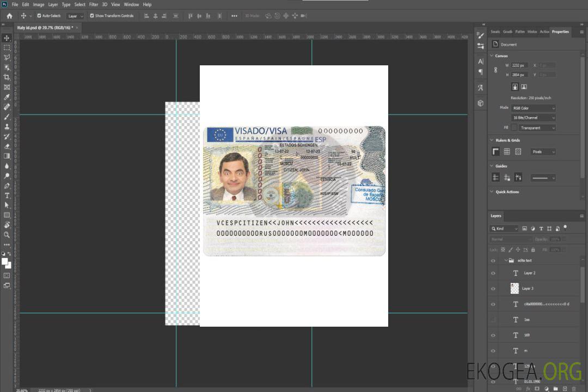Open the Window menu
588x392 pixels.
click(131, 4)
